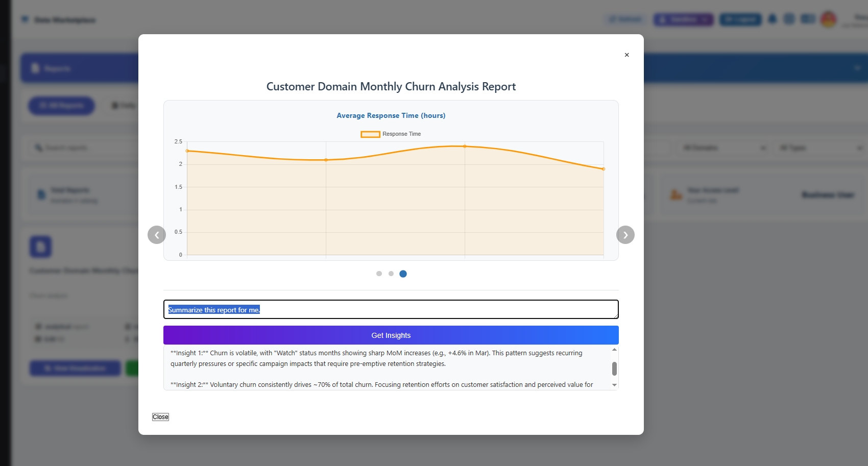Dismiss the modal via the X icon
Screen dimensions: 868x466
(627, 55)
